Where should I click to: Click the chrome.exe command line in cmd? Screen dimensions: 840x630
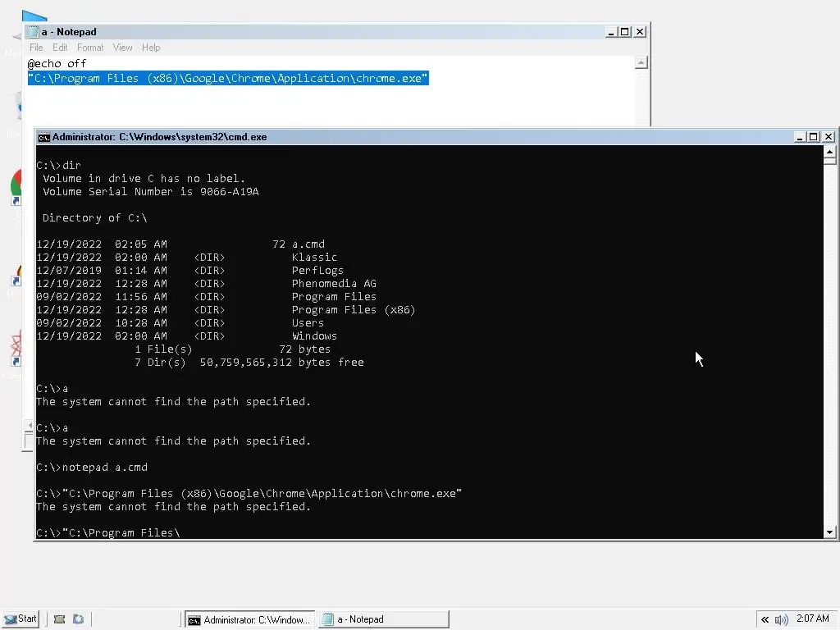point(249,493)
